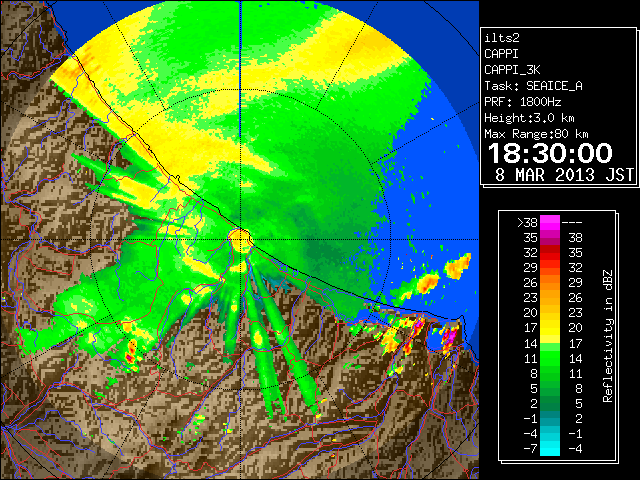Click the 'Height:3.0 km' text
Screen dimensions: 640x480
click(529, 118)
